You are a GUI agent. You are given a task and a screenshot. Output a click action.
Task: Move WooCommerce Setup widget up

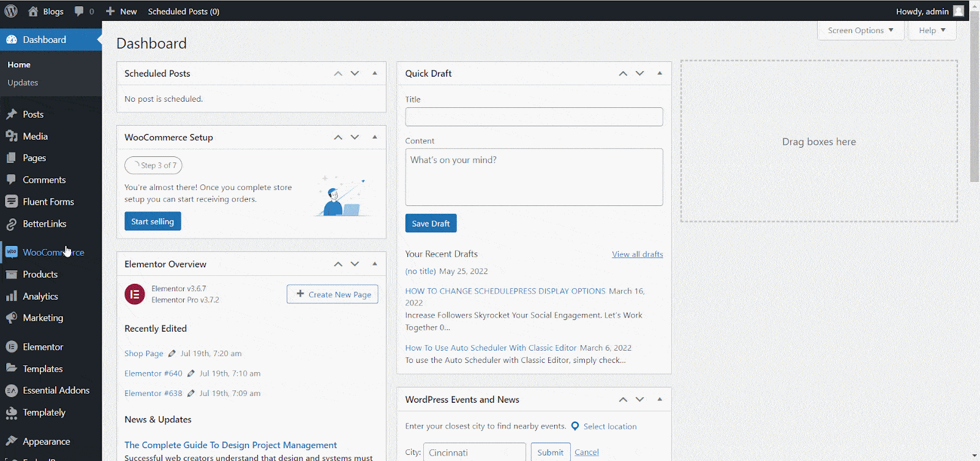[338, 137]
